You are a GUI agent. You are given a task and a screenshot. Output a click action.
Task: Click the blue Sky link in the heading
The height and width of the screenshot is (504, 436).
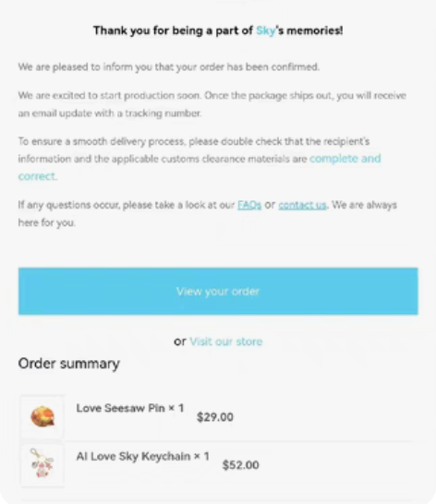pyautogui.click(x=265, y=30)
